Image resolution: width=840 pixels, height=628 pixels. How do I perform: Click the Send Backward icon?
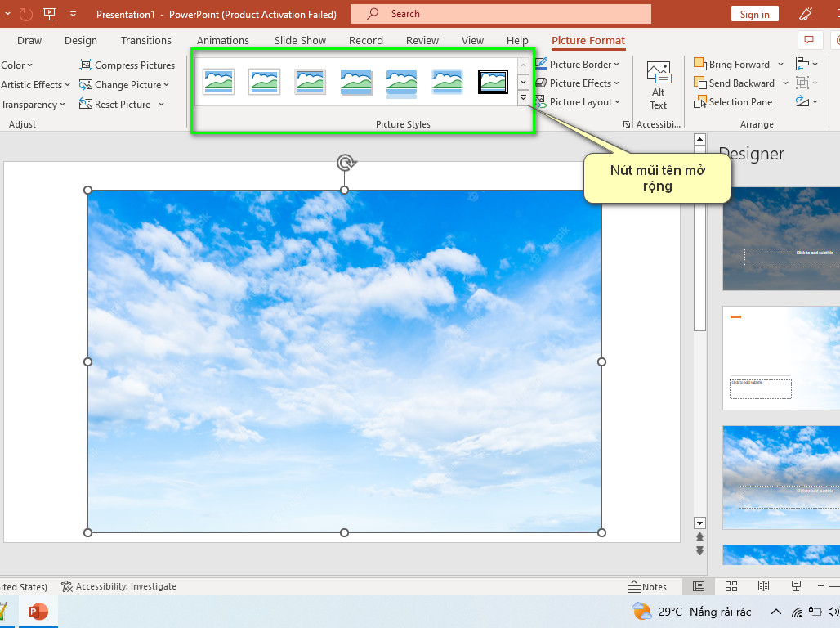699,83
